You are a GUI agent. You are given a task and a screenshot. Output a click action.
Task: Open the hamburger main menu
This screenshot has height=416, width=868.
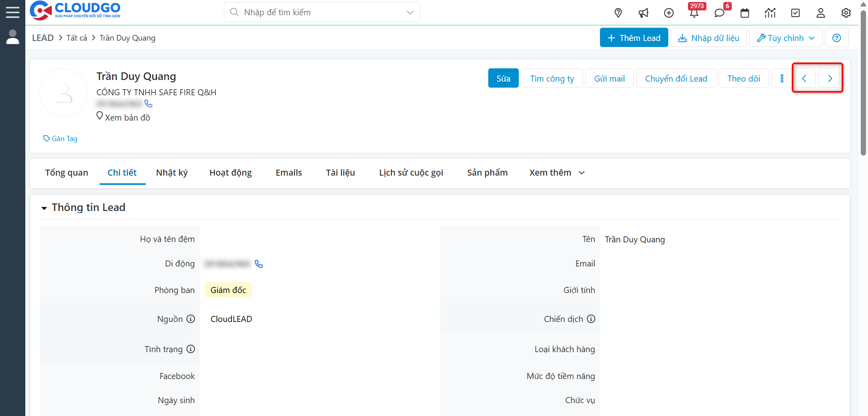(12, 12)
